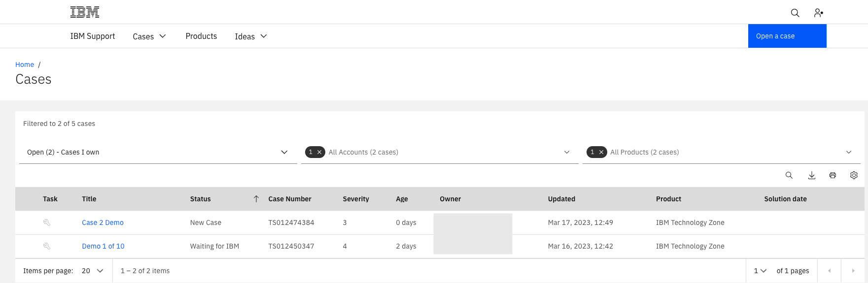The image size is (868, 283).
Task: Search the cases table with magnifier icon
Action: 789,175
